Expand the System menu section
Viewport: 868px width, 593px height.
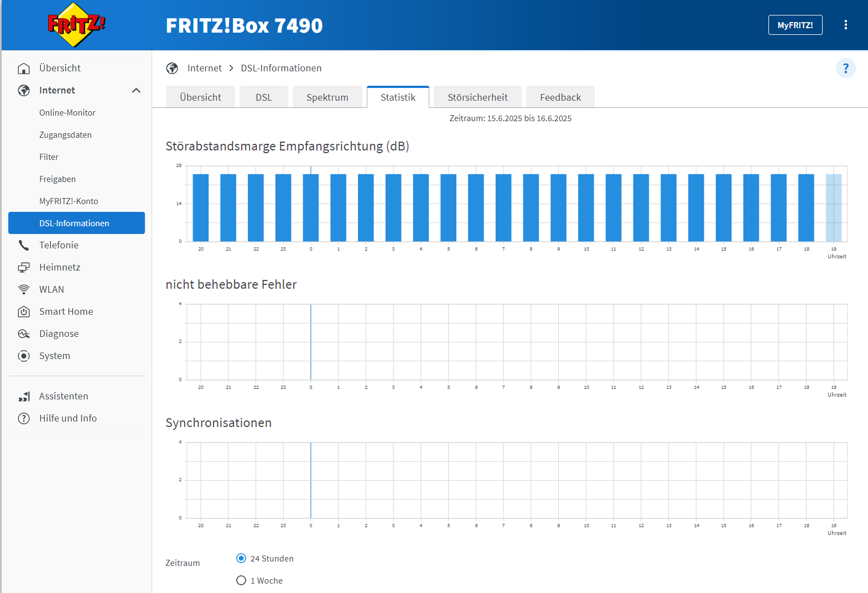point(54,356)
